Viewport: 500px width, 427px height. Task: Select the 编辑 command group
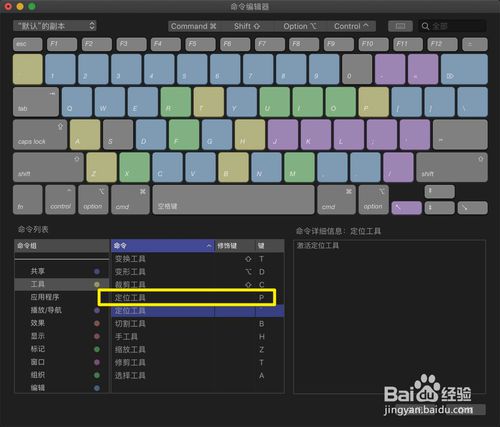click(62, 388)
